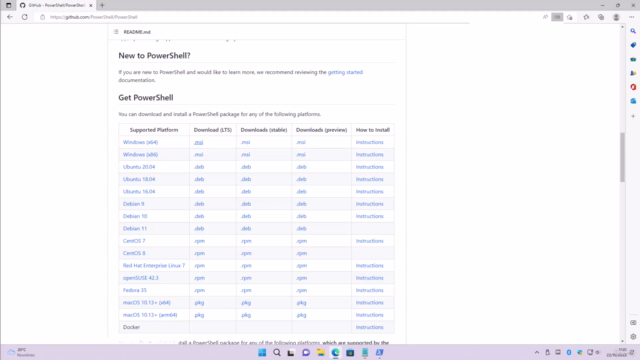Add this page to favorites
This screenshot has height=360, width=640.
click(x=570, y=17)
